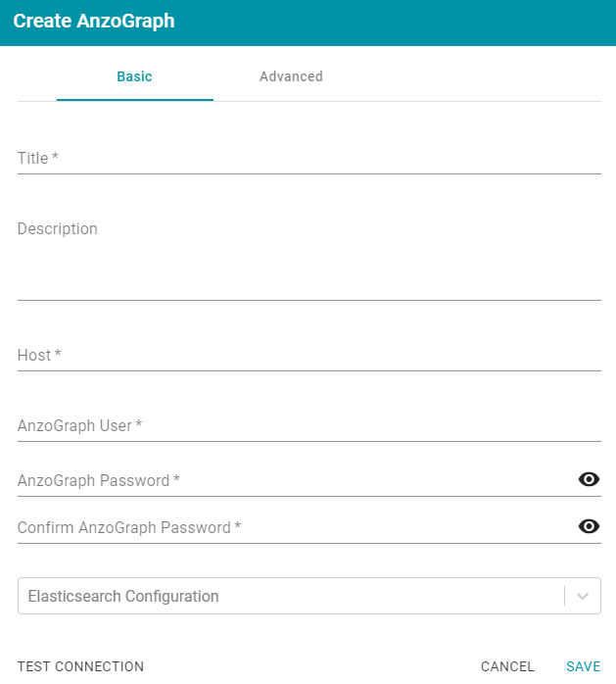
Task: Click the Elasticsearch Configuration placeholder text
Action: coord(123,597)
